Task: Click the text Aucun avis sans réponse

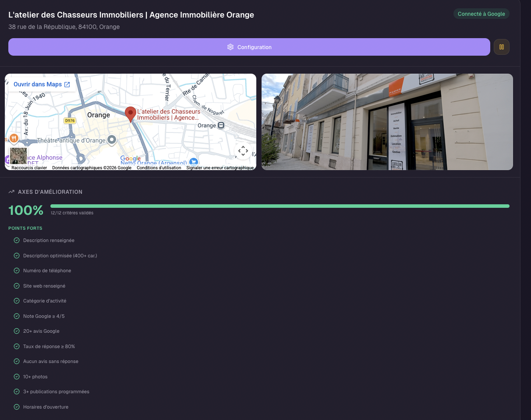Action: pos(51,361)
